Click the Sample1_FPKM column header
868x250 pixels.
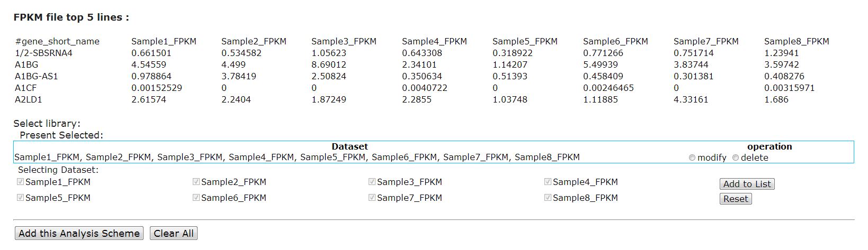click(164, 41)
